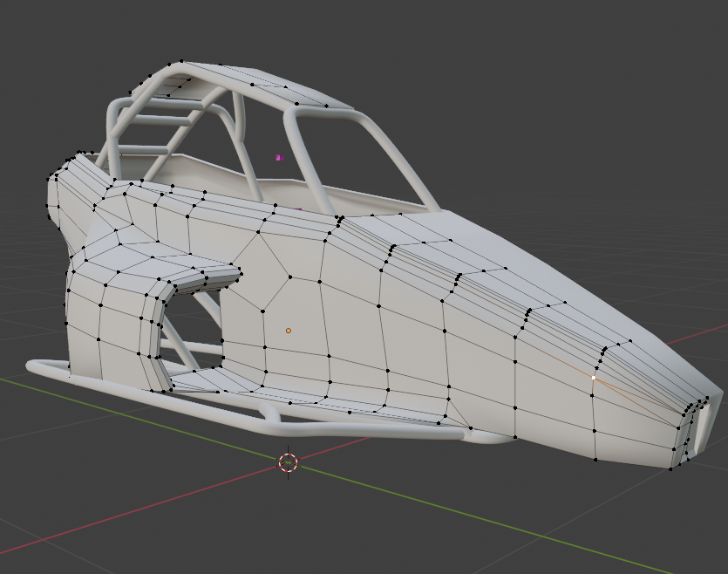Click the magenta marker inside the roll cage

(x=280, y=157)
